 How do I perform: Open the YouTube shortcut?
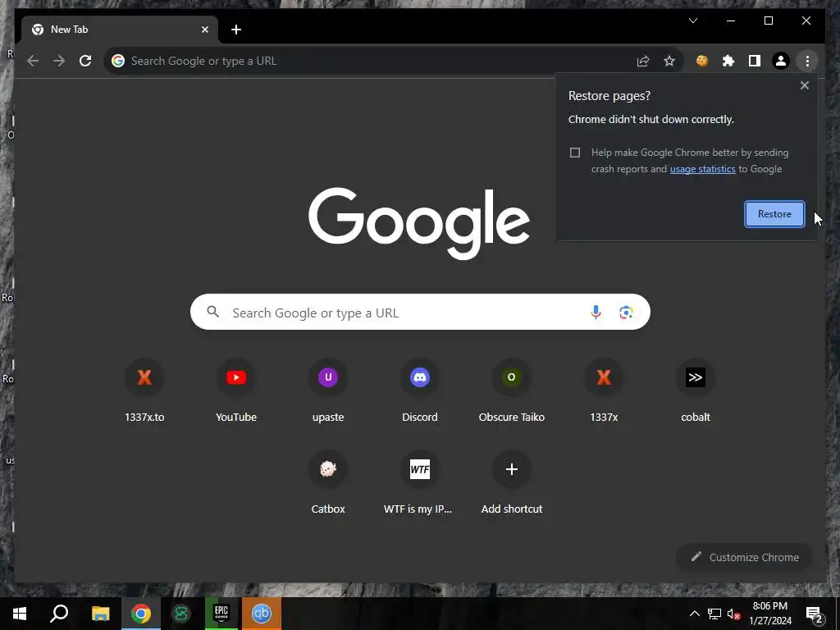(236, 391)
